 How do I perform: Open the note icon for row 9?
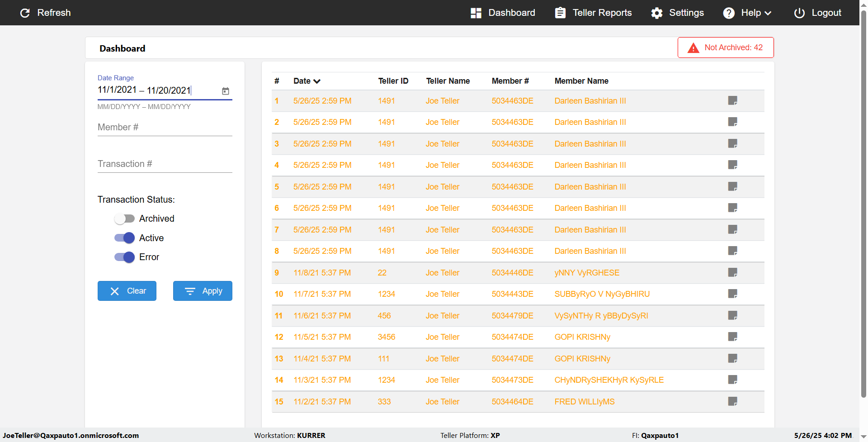tap(732, 272)
